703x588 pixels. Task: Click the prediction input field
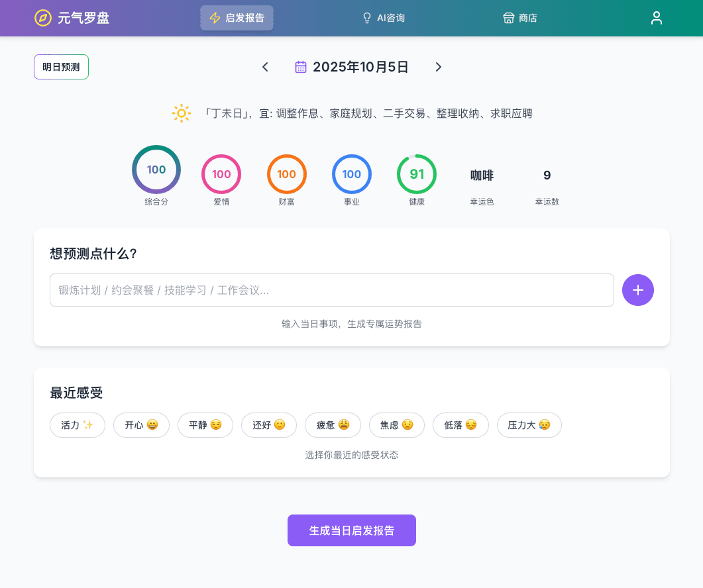point(331,290)
